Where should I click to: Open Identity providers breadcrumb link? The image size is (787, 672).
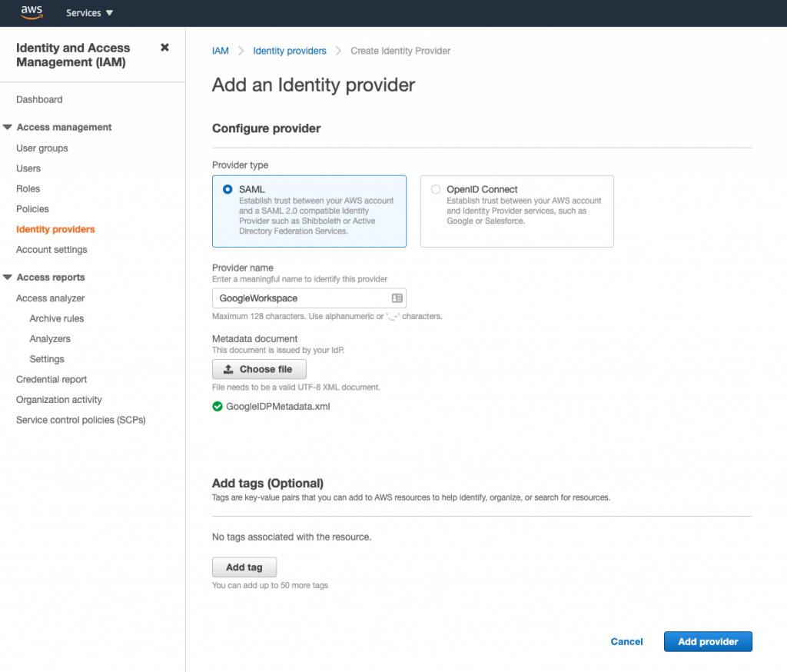(x=290, y=51)
